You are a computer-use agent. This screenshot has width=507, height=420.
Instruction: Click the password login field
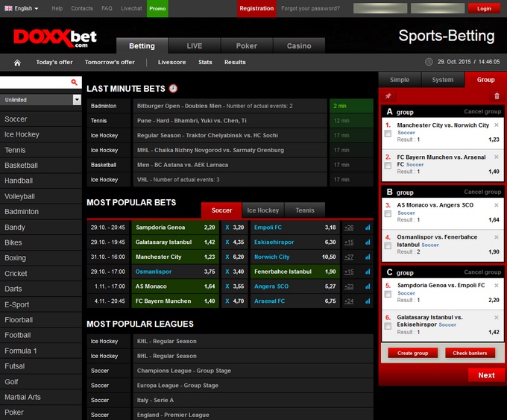438,8
